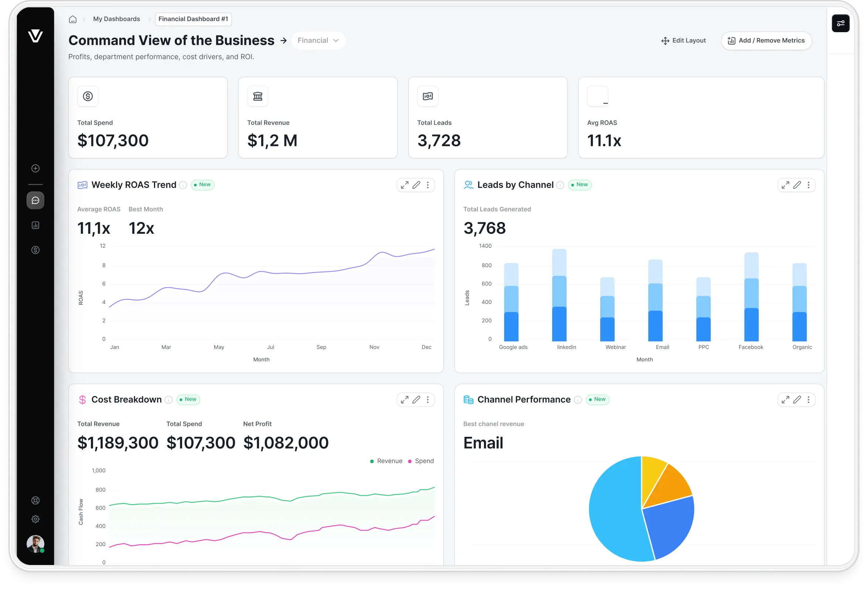Toggle the New badge on Channel Performance

click(x=597, y=400)
